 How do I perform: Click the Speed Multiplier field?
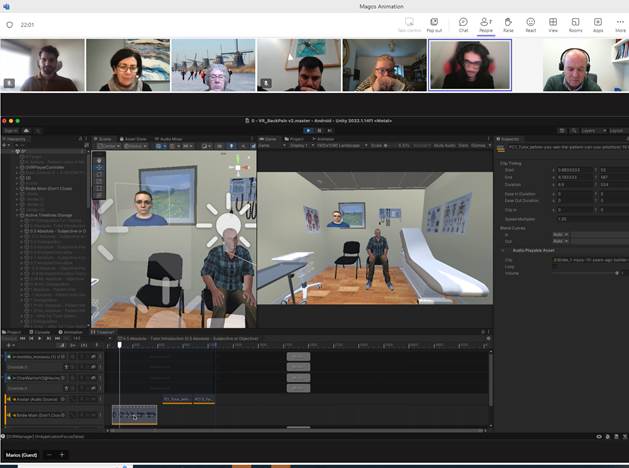pyautogui.click(x=592, y=219)
